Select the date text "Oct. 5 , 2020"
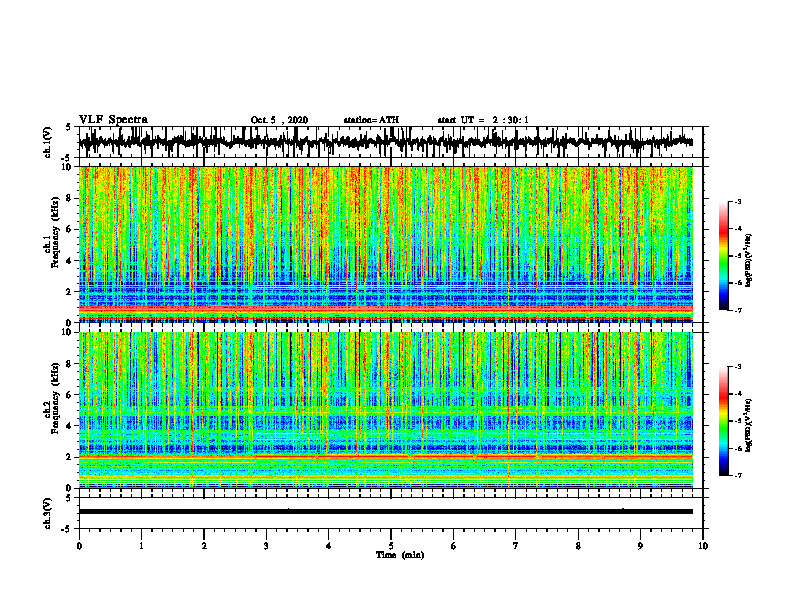This screenshot has width=792, height=612. 279,120
